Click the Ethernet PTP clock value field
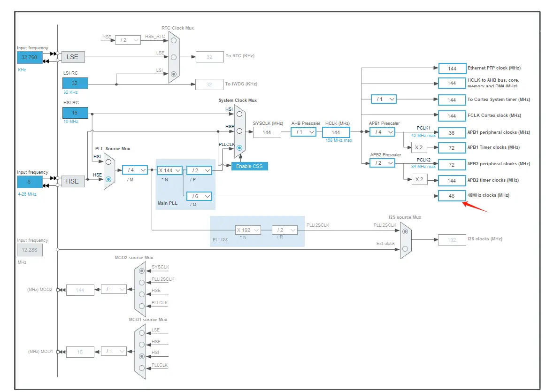546x392 pixels. (452, 69)
